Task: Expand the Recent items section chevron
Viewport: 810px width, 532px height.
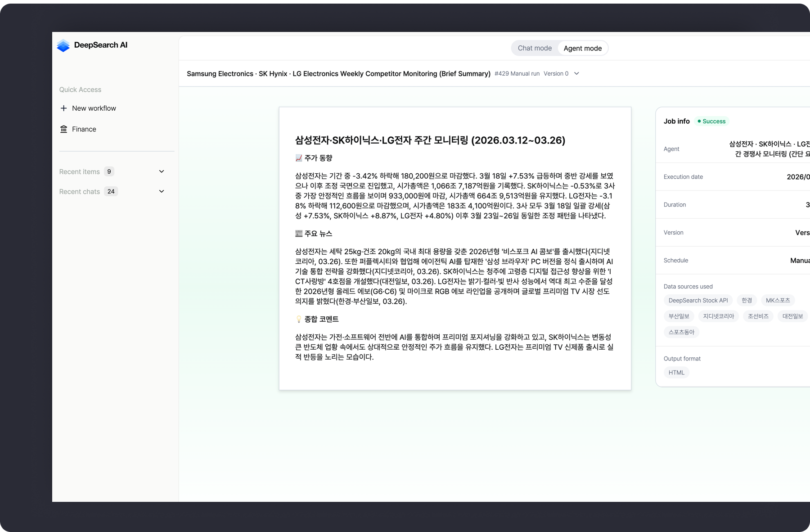Action: [162, 171]
